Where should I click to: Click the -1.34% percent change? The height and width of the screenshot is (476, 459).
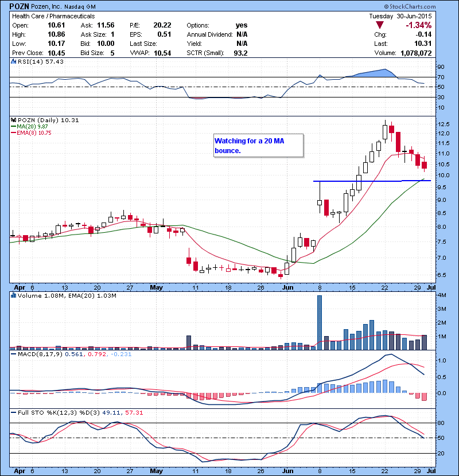coord(419,25)
